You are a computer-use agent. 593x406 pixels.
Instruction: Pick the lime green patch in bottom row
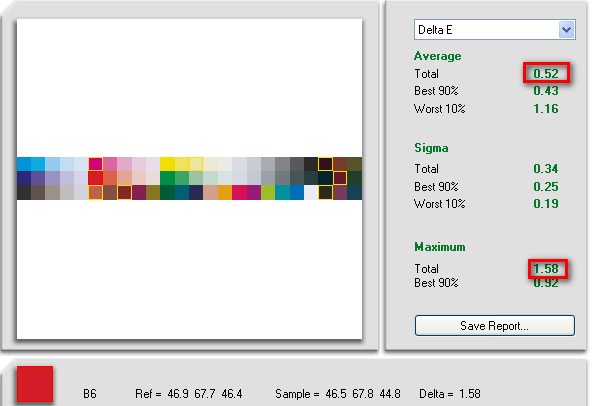tap(268, 192)
